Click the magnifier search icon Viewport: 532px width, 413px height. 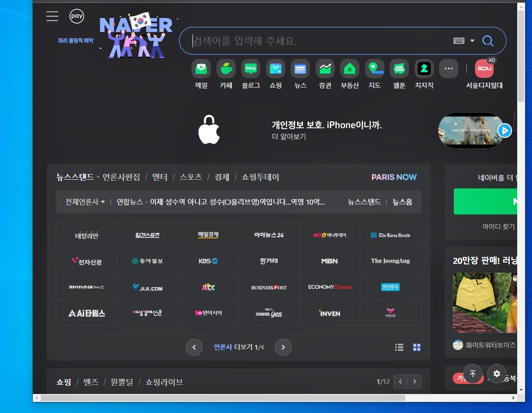(x=488, y=41)
